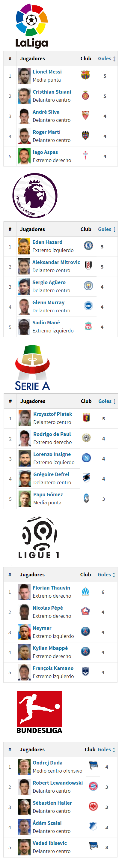Sort LaLiga table by Goles
This screenshot has height=868, width=122.
tap(107, 59)
